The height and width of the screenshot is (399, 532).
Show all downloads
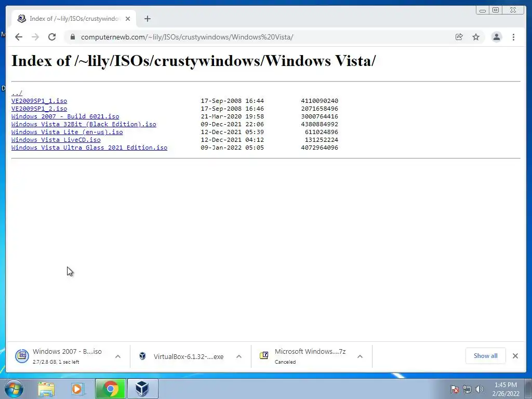[x=486, y=355]
